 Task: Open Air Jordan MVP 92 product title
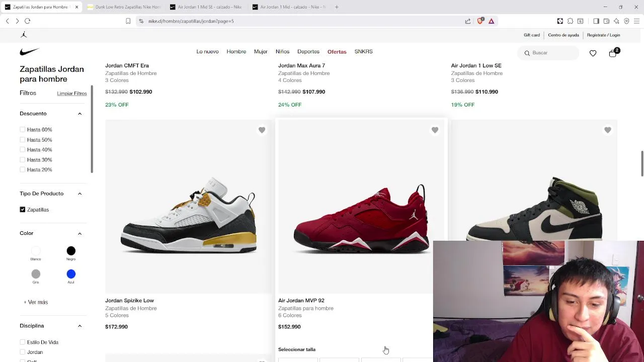point(301,301)
